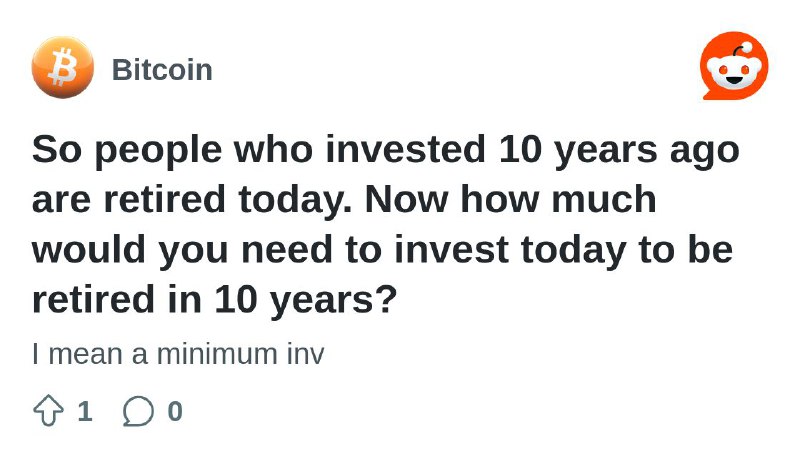
Task: Click the word "people" in the post title
Action: pyautogui.click(x=158, y=152)
